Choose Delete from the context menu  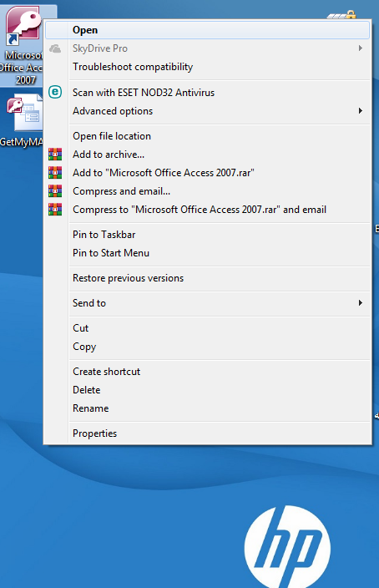[x=207, y=390]
